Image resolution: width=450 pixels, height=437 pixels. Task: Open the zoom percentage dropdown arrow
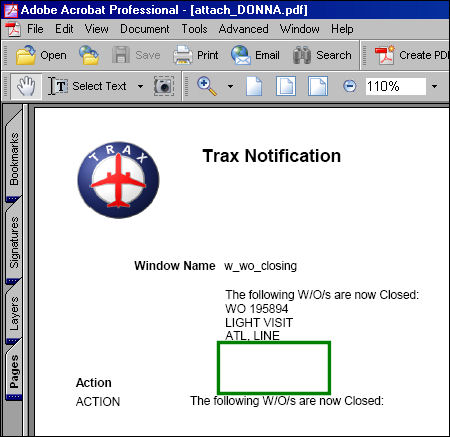click(x=434, y=86)
